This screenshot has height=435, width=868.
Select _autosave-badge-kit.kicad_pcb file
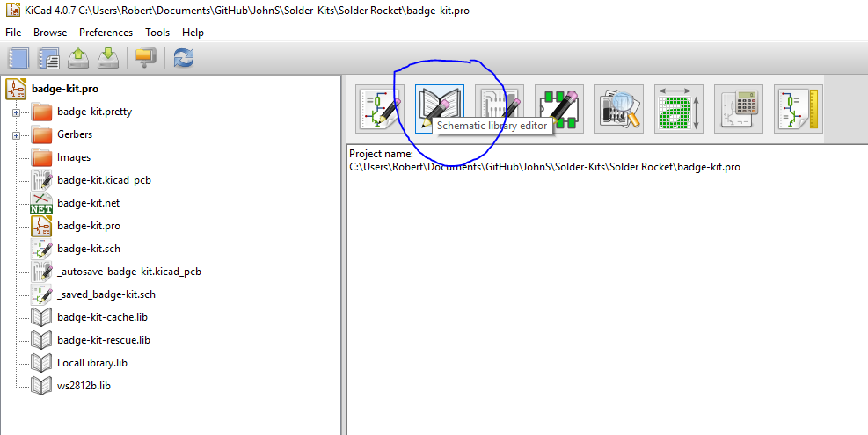tap(129, 272)
